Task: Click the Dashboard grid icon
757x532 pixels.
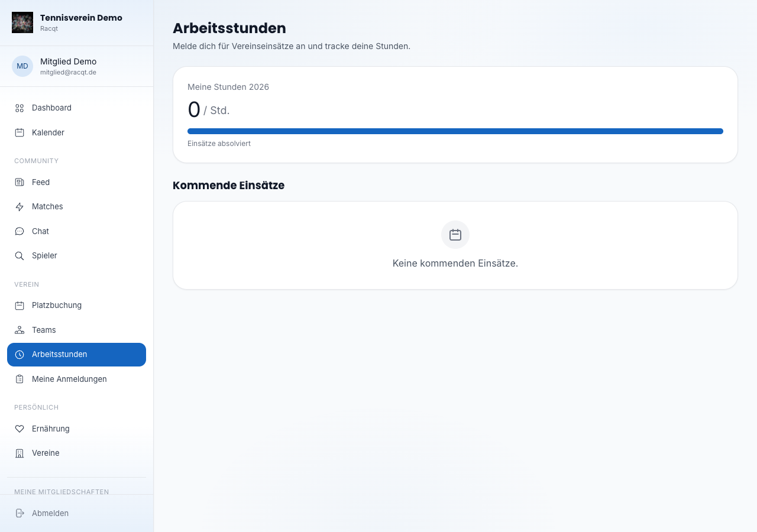Action: click(20, 108)
